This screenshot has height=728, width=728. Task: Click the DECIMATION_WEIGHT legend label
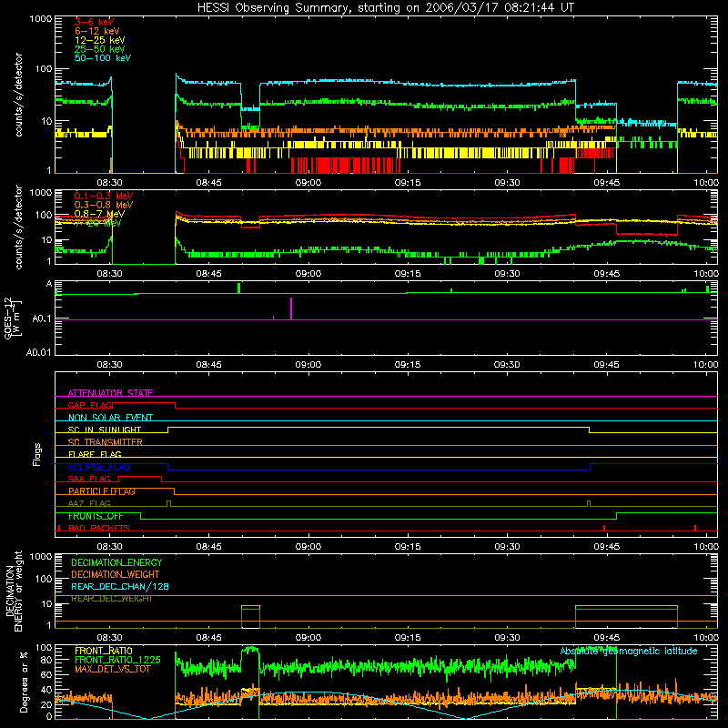point(116,574)
